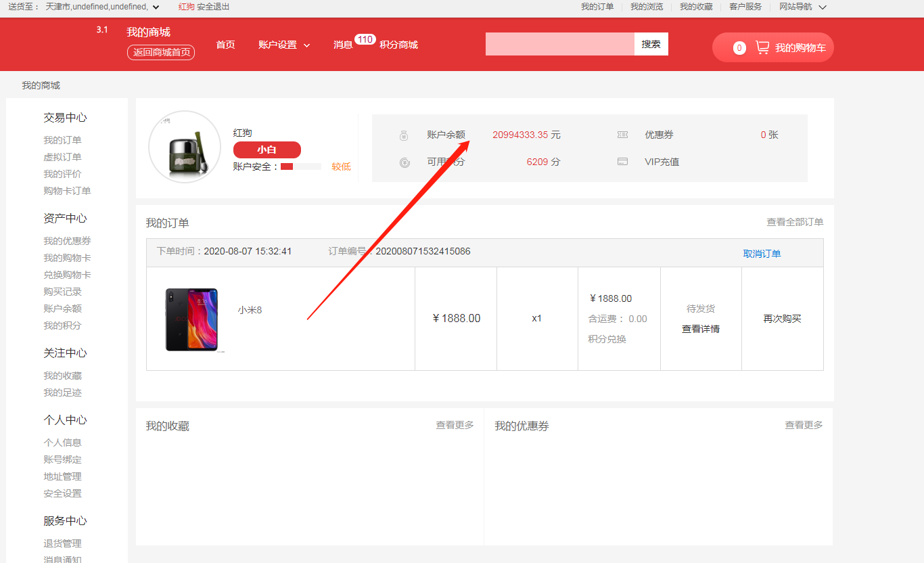
Task: Open the delivery location dropdown arrow
Action: click(x=156, y=7)
